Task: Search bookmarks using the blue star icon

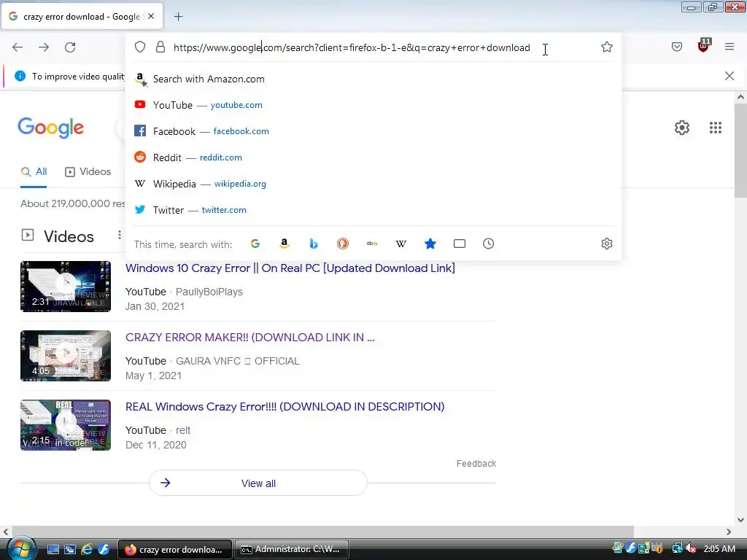Action: 430,244
